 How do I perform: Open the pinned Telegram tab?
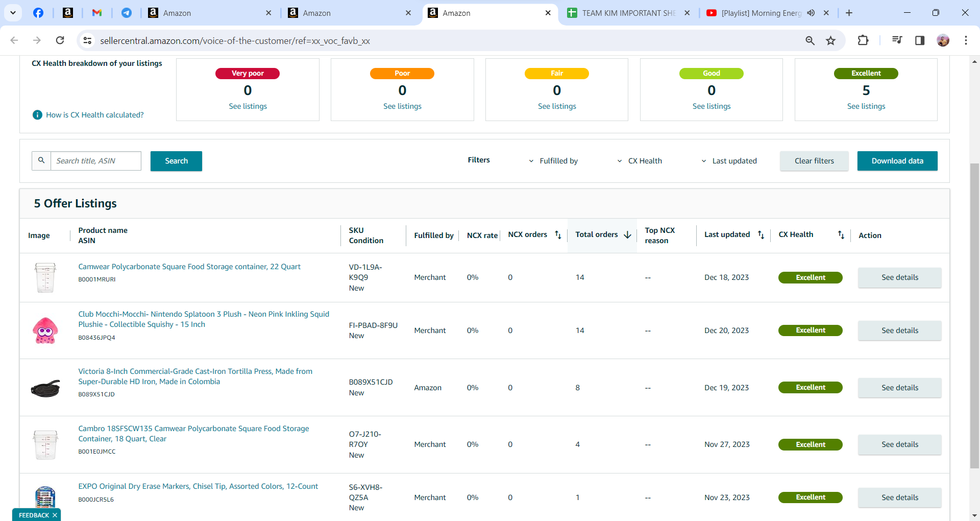click(127, 13)
